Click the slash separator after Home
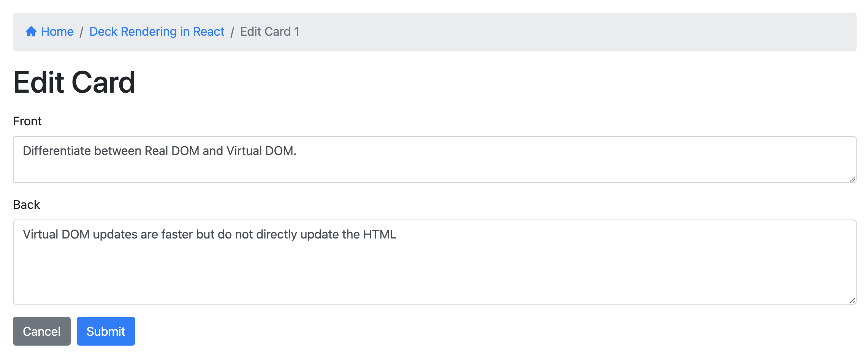 pos(81,32)
